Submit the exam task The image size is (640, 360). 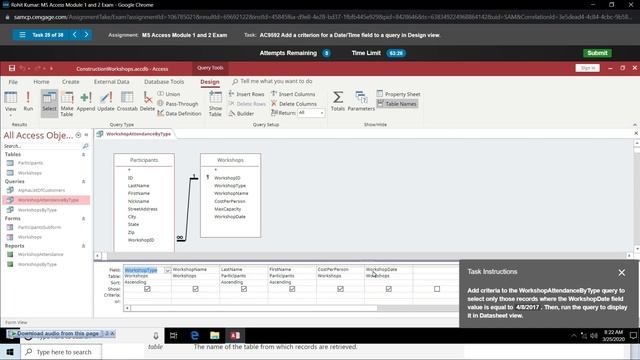(597, 53)
